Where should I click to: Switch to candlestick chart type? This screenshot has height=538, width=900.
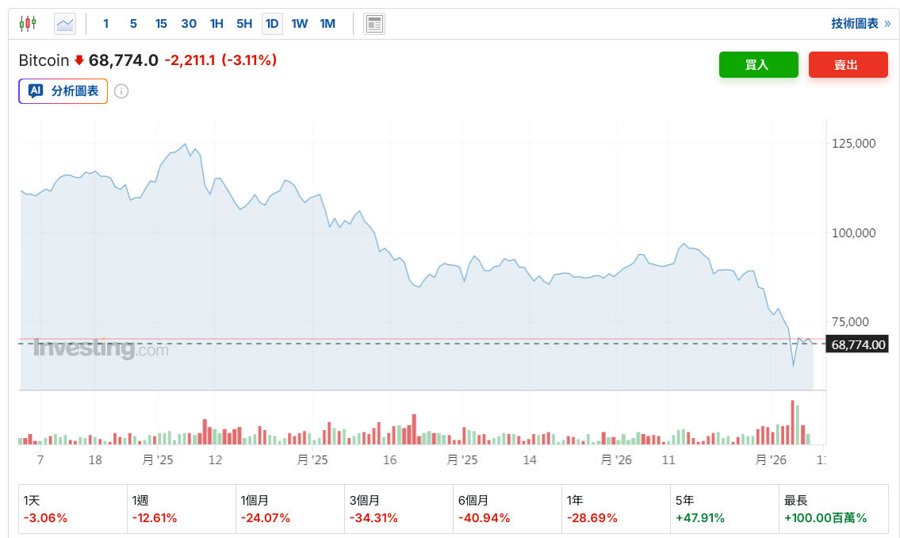tap(27, 23)
